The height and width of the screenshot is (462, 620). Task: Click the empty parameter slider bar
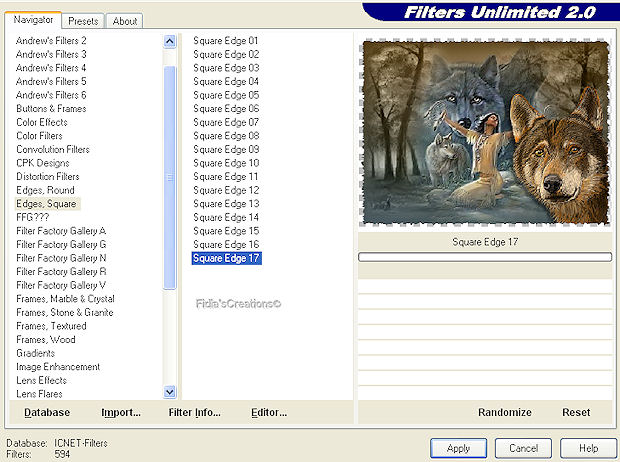pyautogui.click(x=485, y=257)
